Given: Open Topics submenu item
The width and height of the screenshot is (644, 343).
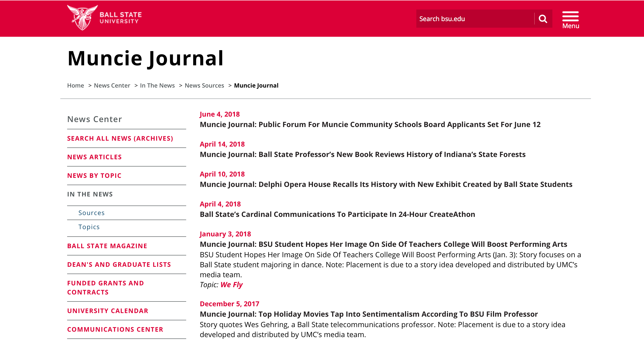Looking at the screenshot, I should pyautogui.click(x=89, y=227).
